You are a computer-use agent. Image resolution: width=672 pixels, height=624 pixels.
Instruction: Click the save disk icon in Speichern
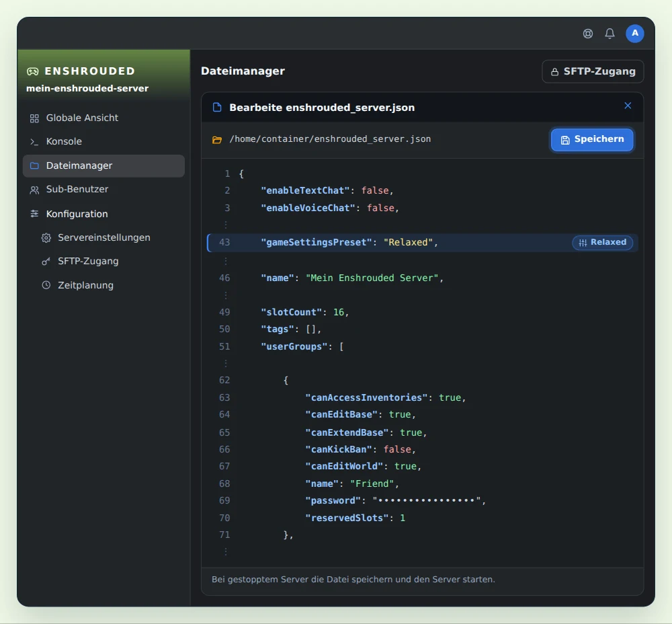565,140
